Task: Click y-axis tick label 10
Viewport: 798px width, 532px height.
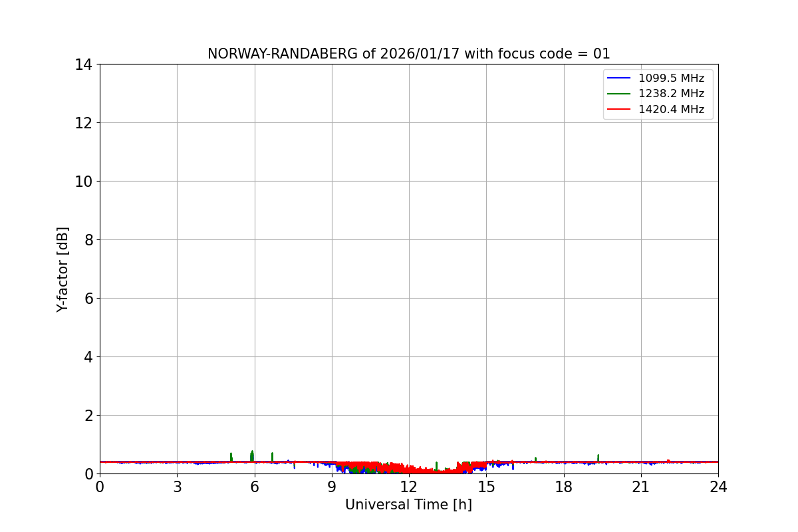Action: (84, 182)
